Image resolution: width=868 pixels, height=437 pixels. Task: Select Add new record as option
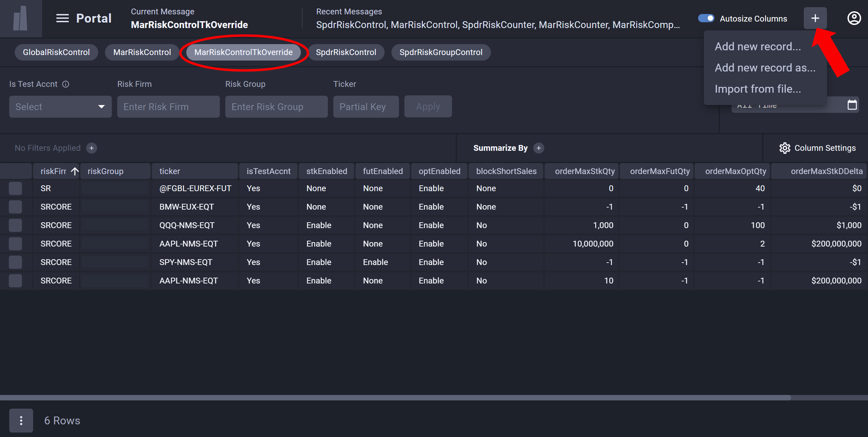[765, 67]
